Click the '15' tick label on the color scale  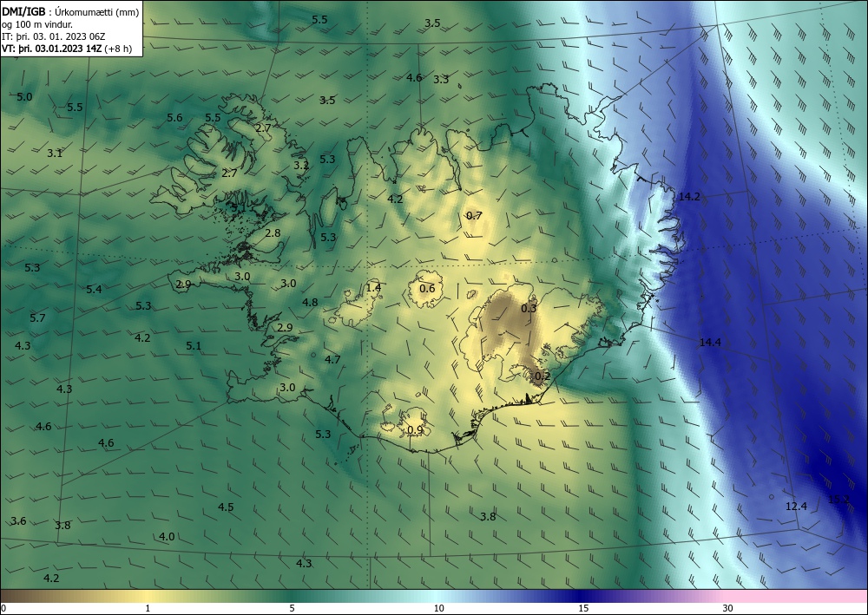[583, 609]
